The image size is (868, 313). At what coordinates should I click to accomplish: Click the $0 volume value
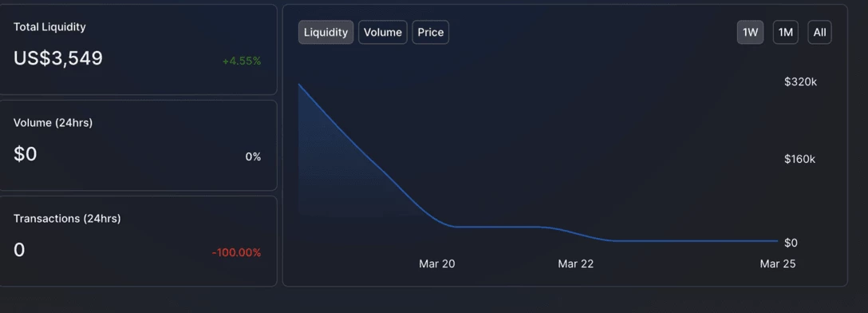[25, 154]
